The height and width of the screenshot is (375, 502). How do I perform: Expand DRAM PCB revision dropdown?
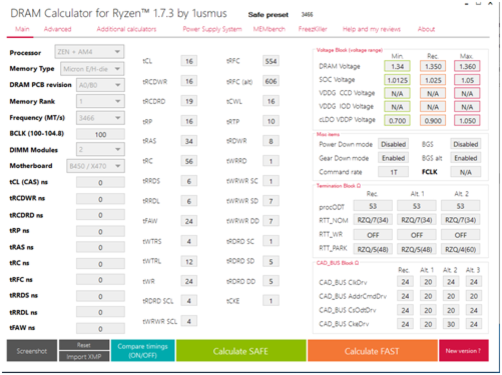[100, 85]
